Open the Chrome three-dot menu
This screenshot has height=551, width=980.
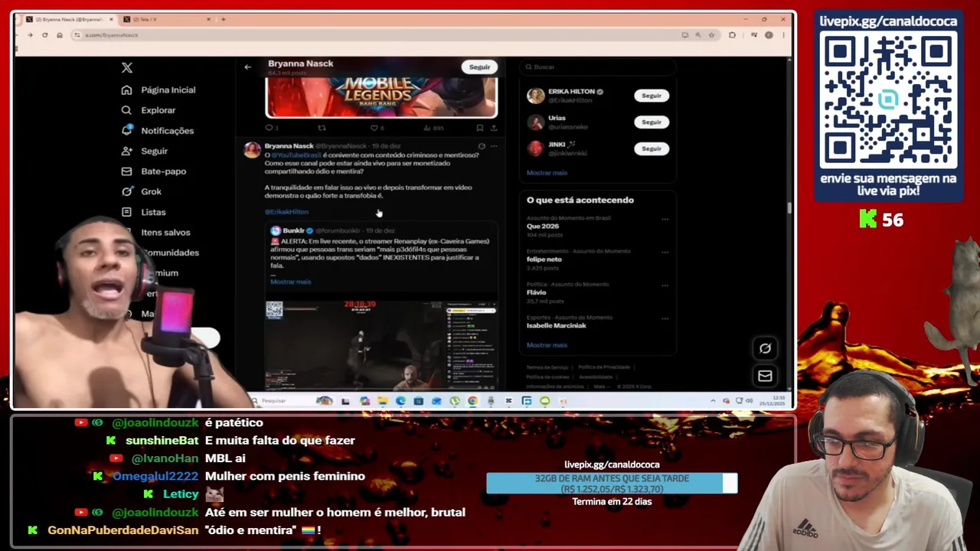coord(783,35)
